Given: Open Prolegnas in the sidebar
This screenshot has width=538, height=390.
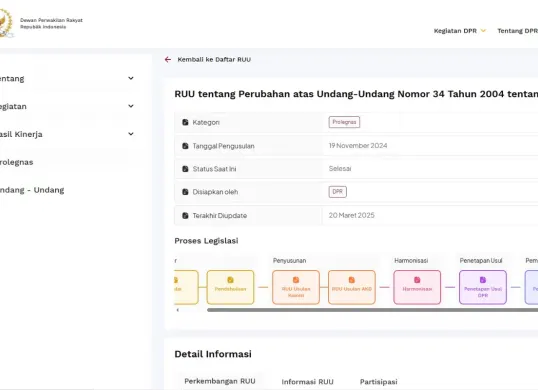Looking at the screenshot, I should coord(16,162).
